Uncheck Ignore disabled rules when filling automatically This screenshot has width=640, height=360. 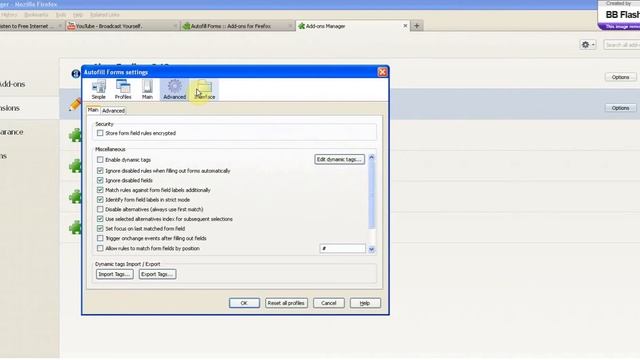(100, 171)
